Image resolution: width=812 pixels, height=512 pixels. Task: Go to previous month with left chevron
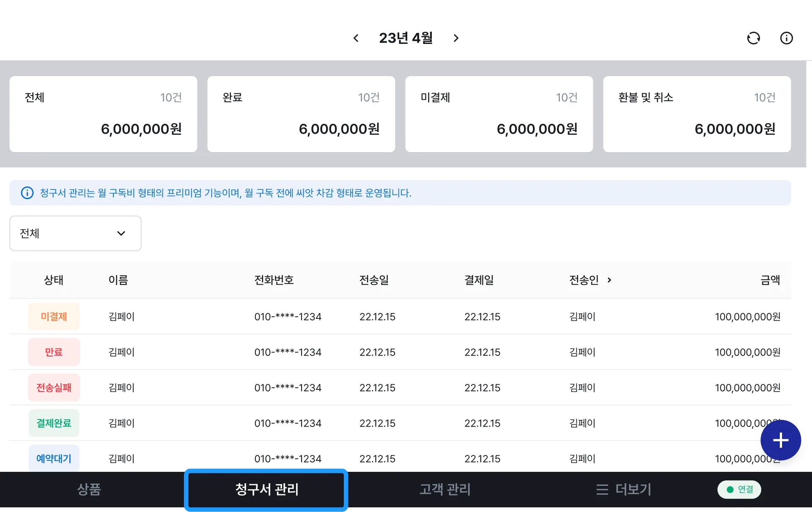[x=356, y=38]
